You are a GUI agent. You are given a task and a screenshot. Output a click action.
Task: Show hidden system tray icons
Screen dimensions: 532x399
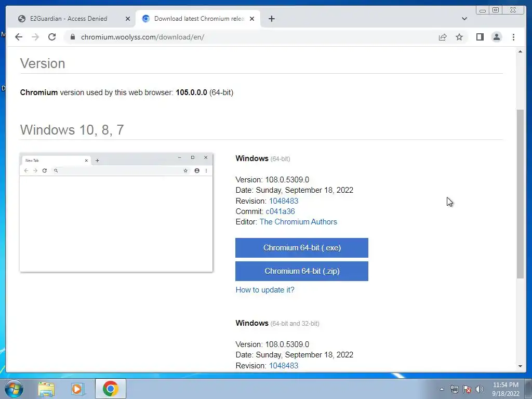(x=442, y=390)
